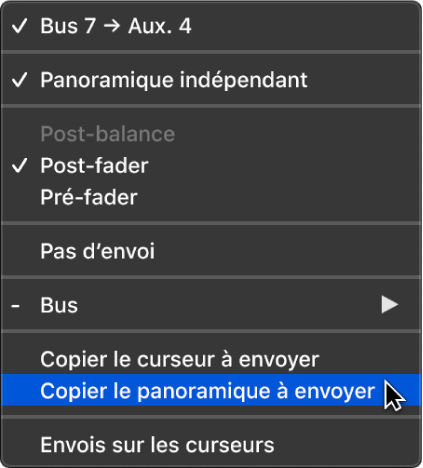
Task: Select Envois sur les curseurs
Action: pyautogui.click(x=211, y=445)
